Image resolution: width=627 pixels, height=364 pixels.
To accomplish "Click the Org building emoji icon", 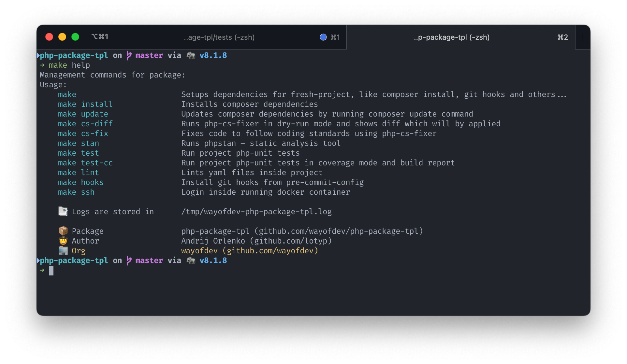I will pyautogui.click(x=63, y=251).
